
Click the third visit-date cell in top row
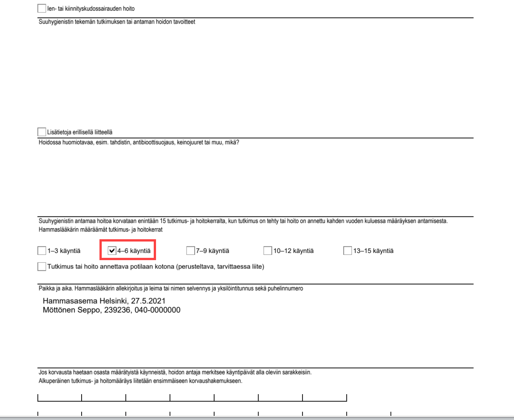point(148,396)
